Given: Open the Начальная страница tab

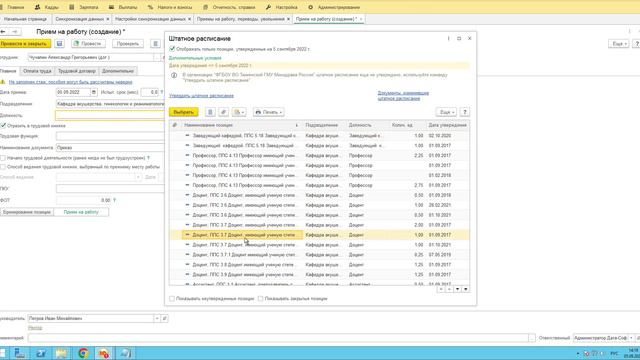Looking at the screenshot, I should click(25, 19).
